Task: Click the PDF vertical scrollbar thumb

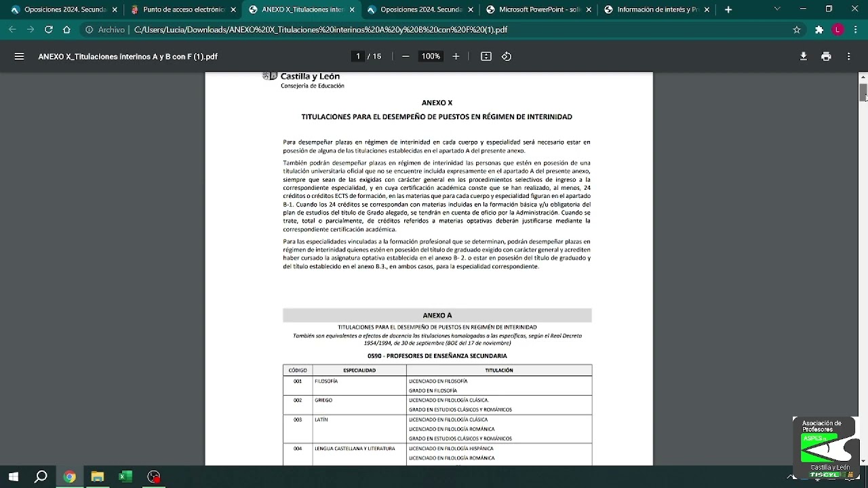Action: 863,92
